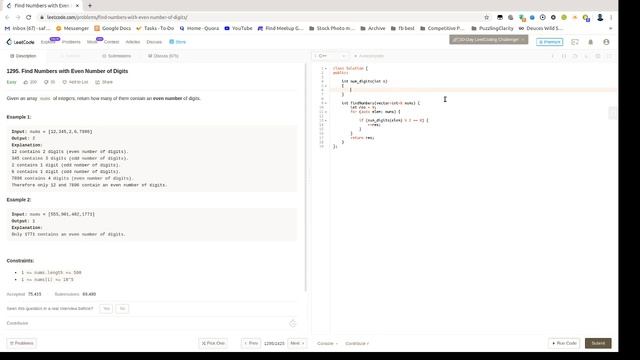Viewport: 640px width, 360px height.
Task: Click the Submit button
Action: coord(598,343)
